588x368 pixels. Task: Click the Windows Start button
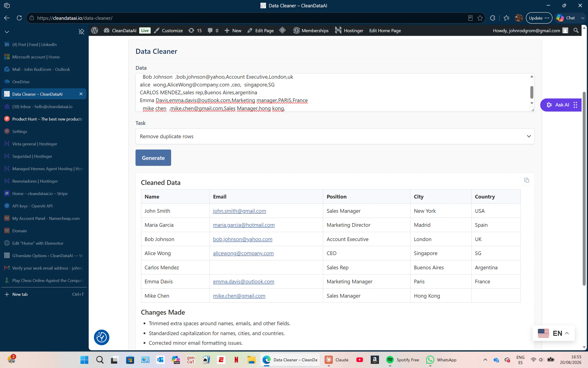click(84, 360)
